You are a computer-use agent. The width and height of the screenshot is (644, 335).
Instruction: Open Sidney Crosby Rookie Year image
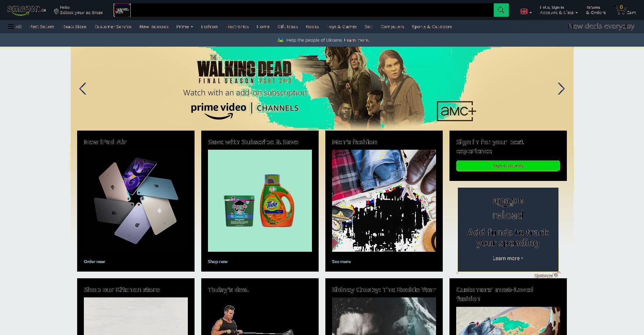click(x=384, y=316)
